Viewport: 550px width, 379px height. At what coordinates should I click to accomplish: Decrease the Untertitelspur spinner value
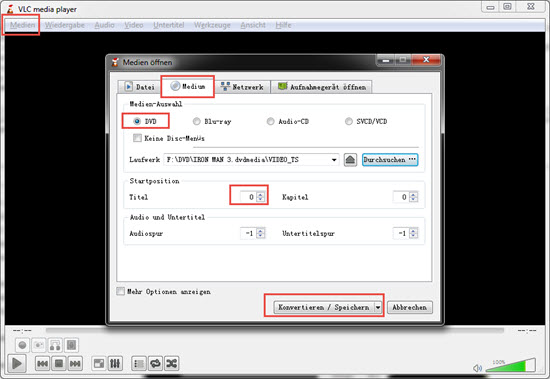(414, 236)
